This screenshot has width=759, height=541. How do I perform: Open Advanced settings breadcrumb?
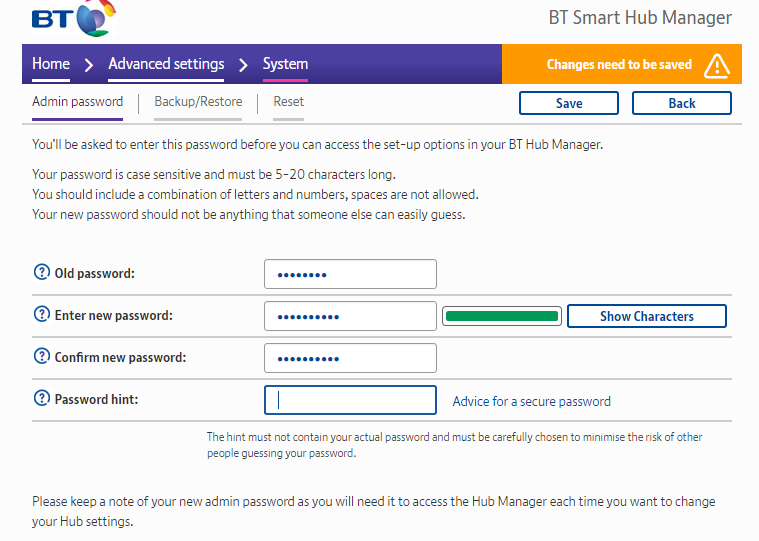[x=166, y=64]
